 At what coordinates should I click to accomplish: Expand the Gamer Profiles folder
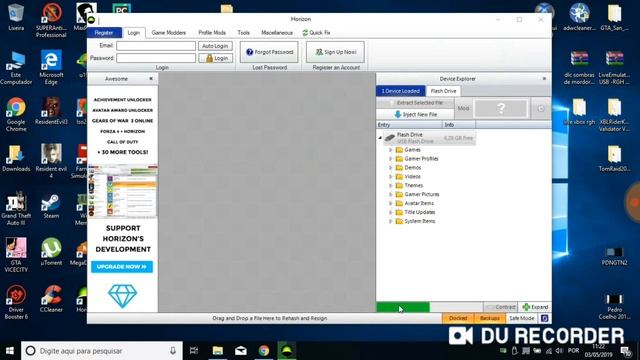tap(390, 159)
